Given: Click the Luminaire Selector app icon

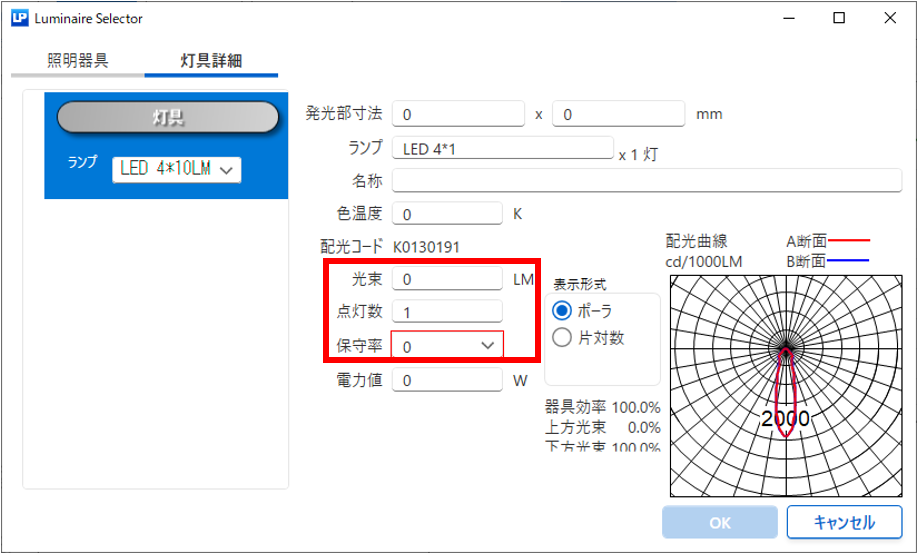Looking at the screenshot, I should pyautogui.click(x=19, y=18).
